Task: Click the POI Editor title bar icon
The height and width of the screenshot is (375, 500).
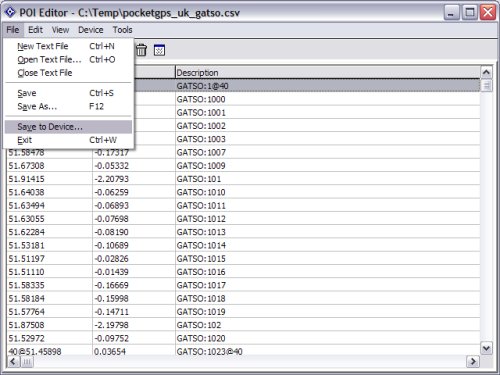Action: [x=10, y=12]
